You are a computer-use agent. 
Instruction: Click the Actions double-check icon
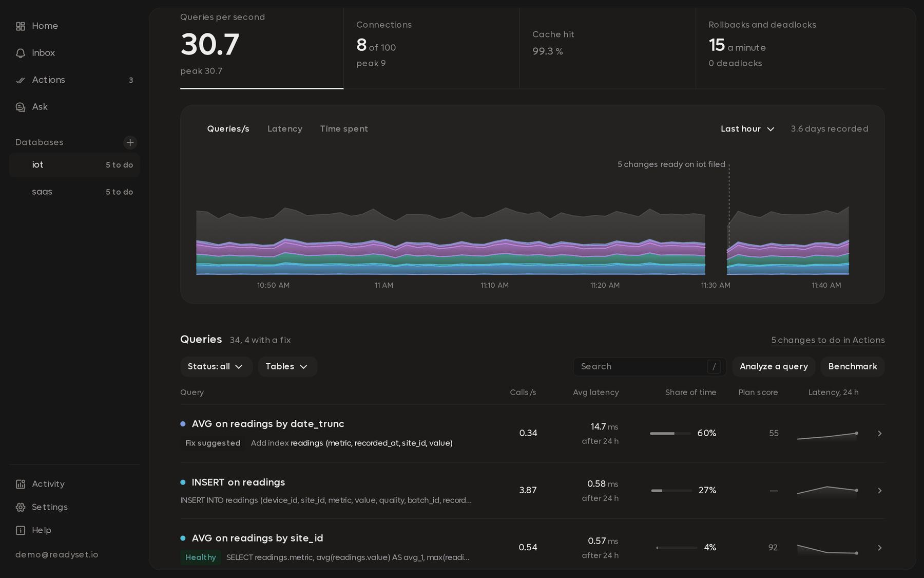pos(21,80)
